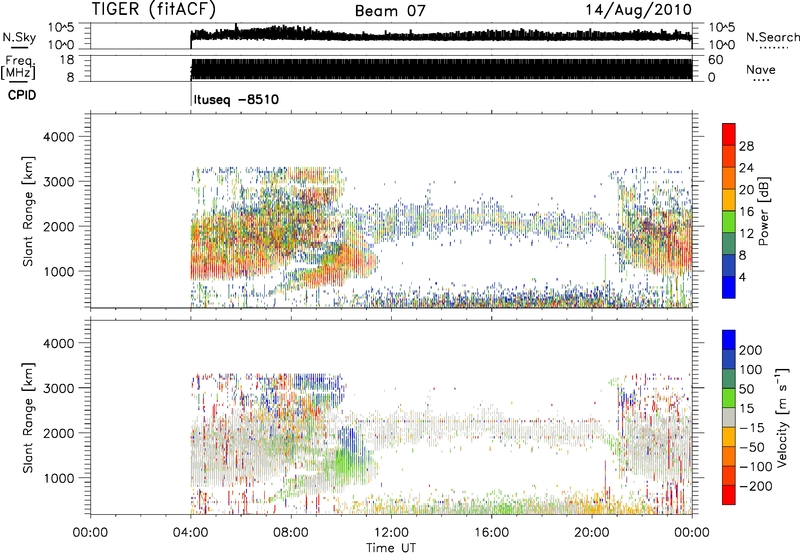Click the black frequency band in Freq panel
Screen dimensions: 800x554
(441, 69)
